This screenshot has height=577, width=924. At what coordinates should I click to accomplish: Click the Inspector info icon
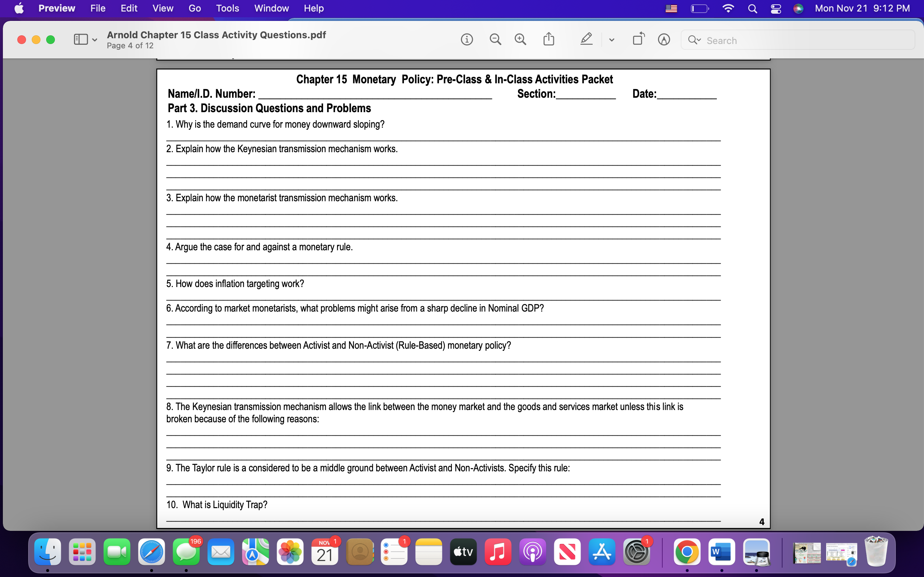467,40
